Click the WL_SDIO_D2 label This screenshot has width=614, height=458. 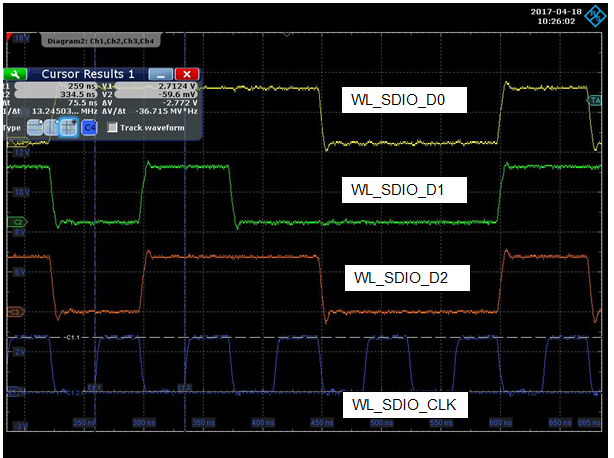pyautogui.click(x=407, y=278)
